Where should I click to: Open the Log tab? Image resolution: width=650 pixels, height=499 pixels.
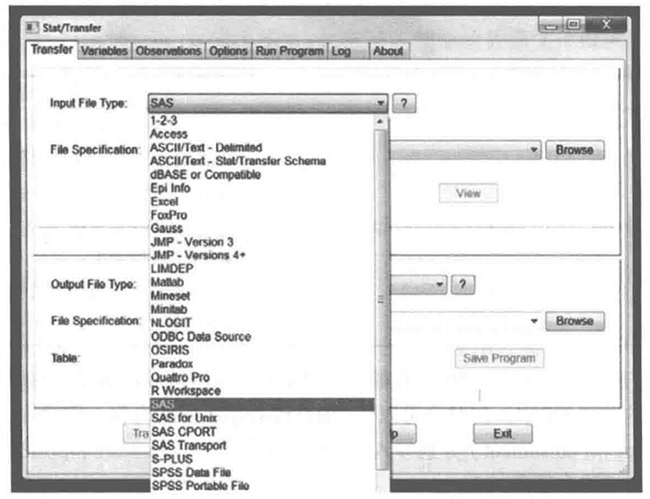342,51
